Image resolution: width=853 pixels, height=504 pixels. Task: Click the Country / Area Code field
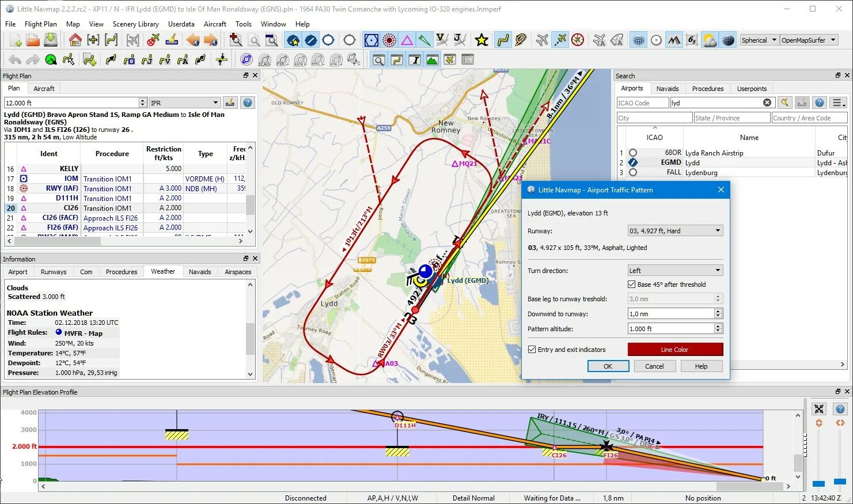point(809,118)
